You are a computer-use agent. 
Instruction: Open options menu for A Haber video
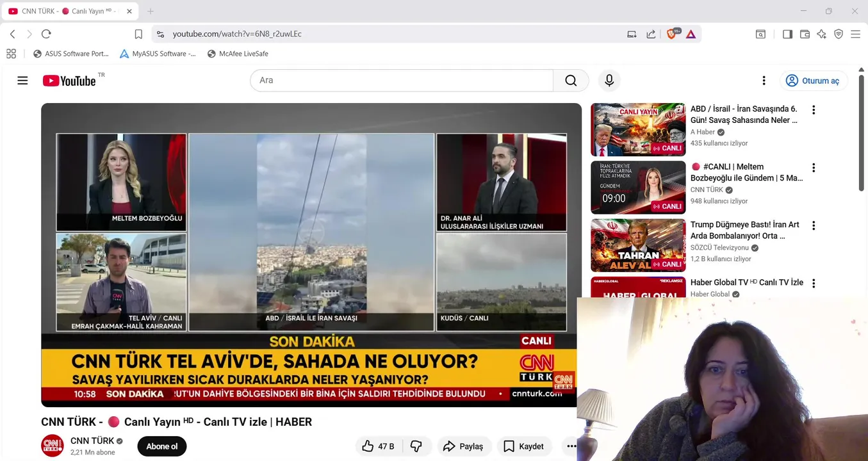tap(814, 110)
